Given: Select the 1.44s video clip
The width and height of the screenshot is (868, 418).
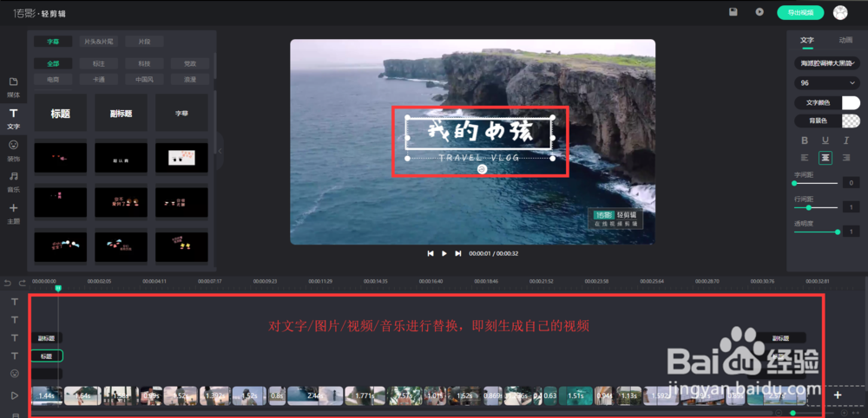Looking at the screenshot, I should 47,395.
